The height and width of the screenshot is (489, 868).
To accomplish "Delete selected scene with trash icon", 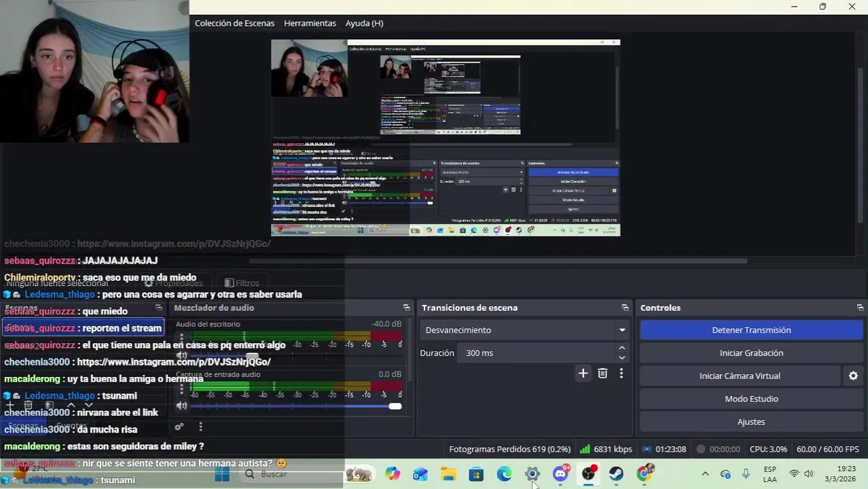I will click(29, 405).
